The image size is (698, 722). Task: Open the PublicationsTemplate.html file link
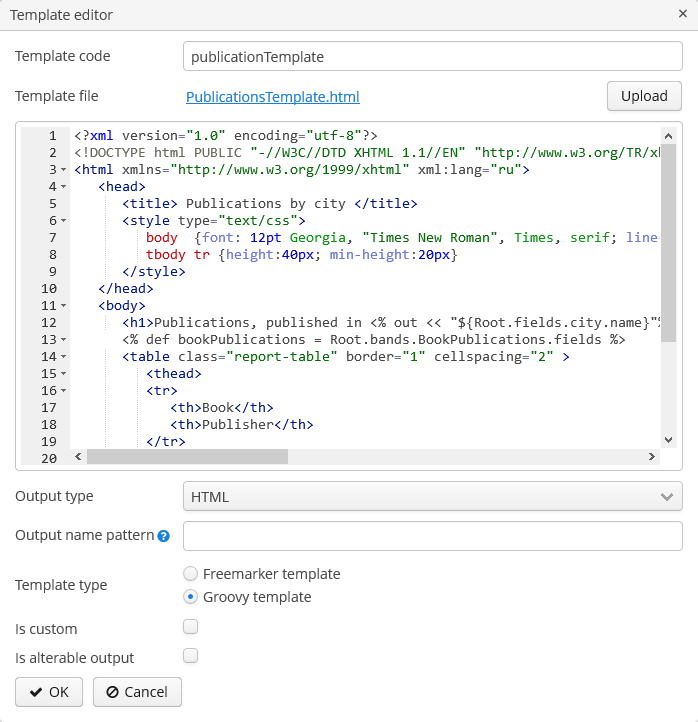(x=273, y=97)
